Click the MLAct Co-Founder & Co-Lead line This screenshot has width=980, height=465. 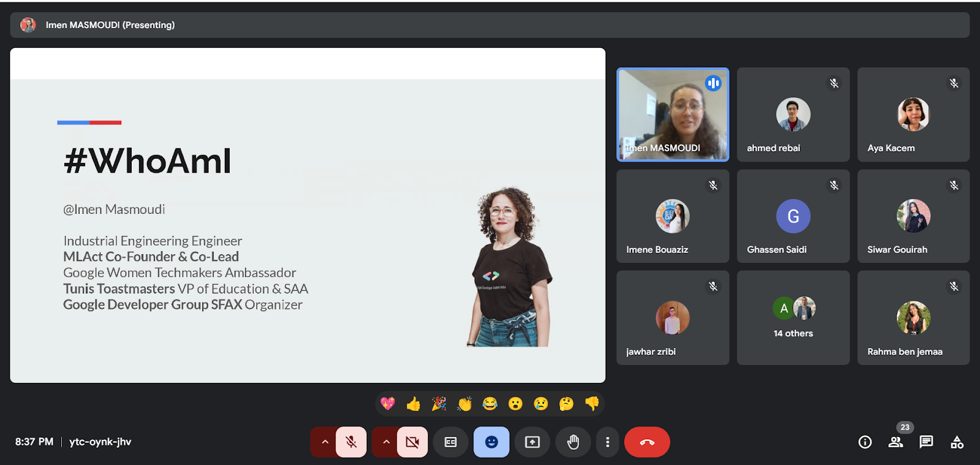151,257
